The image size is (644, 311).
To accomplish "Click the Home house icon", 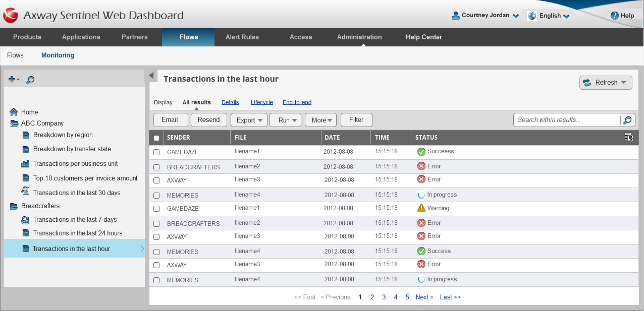I will [14, 112].
